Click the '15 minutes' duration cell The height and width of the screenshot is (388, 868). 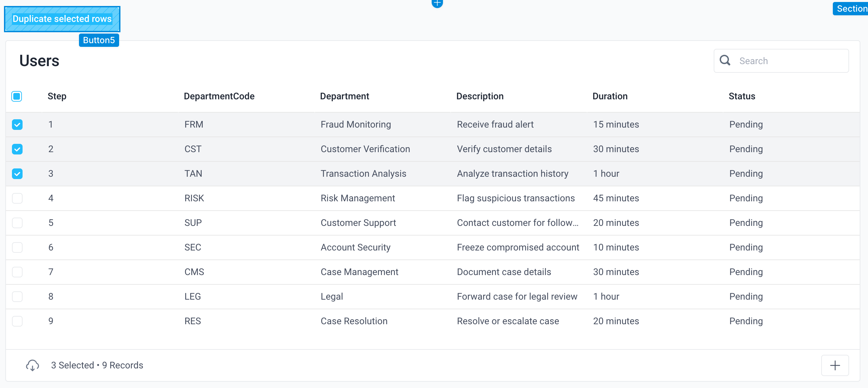click(x=616, y=125)
